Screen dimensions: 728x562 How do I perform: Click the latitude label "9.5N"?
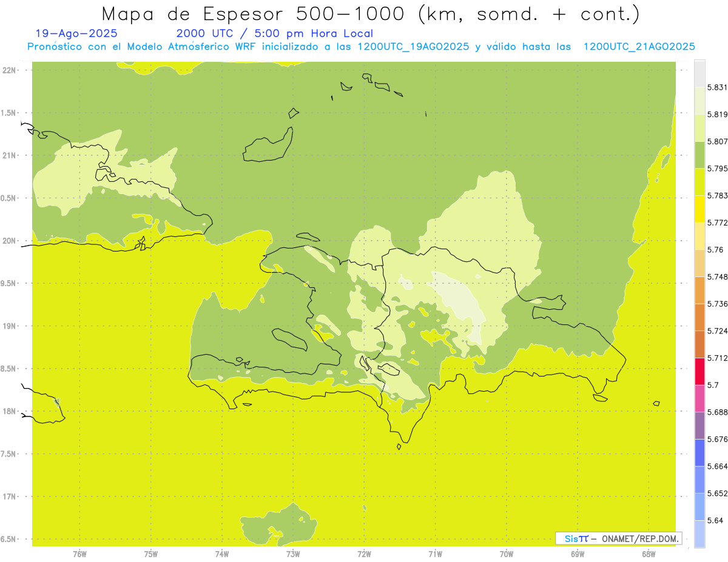point(8,283)
